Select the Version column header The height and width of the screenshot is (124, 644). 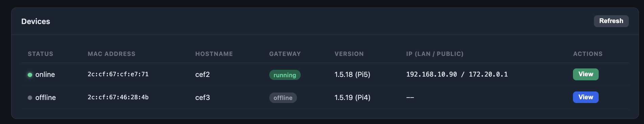tap(349, 54)
